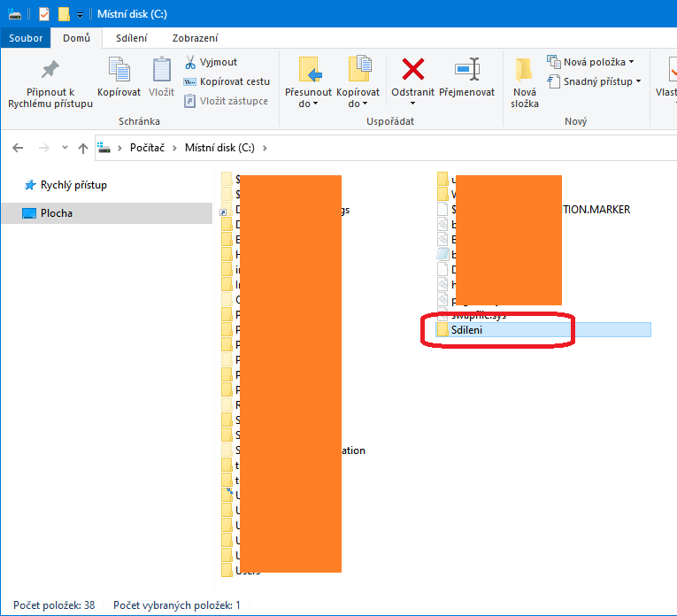Click the Back navigation arrow
This screenshot has height=616, width=677.
click(x=18, y=148)
